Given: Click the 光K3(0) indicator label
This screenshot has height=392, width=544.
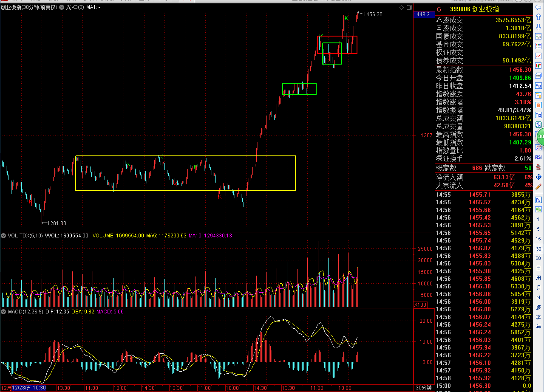Looking at the screenshot, I should point(75,7).
